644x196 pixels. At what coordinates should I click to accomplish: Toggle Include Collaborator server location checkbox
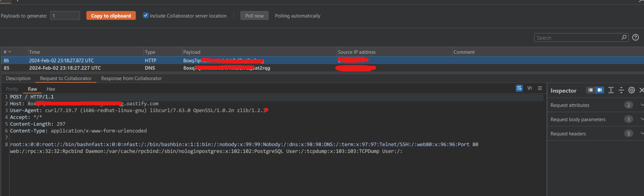(146, 16)
